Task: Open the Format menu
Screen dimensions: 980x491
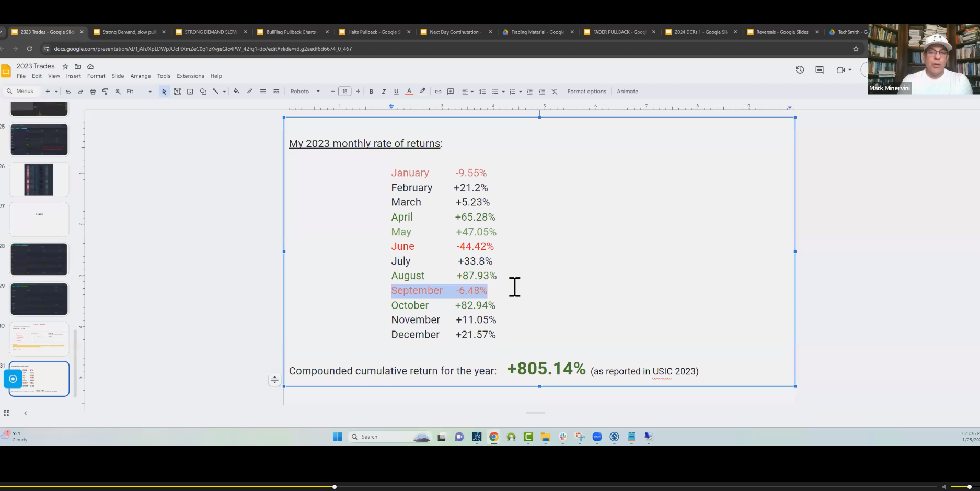Action: click(x=96, y=76)
